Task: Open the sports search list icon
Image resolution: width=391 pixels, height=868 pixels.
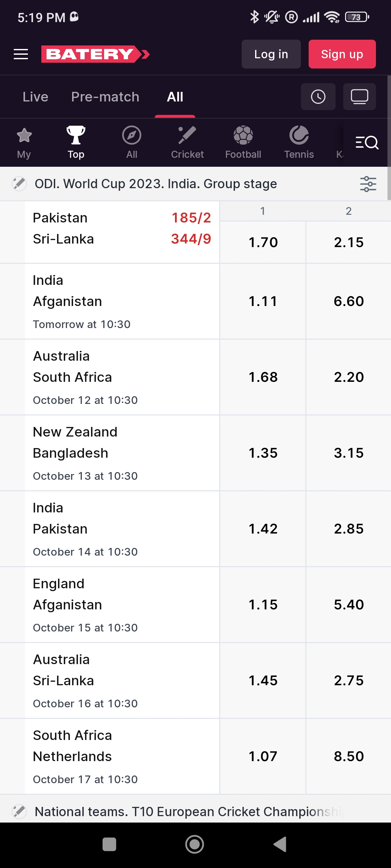Action: (367, 142)
